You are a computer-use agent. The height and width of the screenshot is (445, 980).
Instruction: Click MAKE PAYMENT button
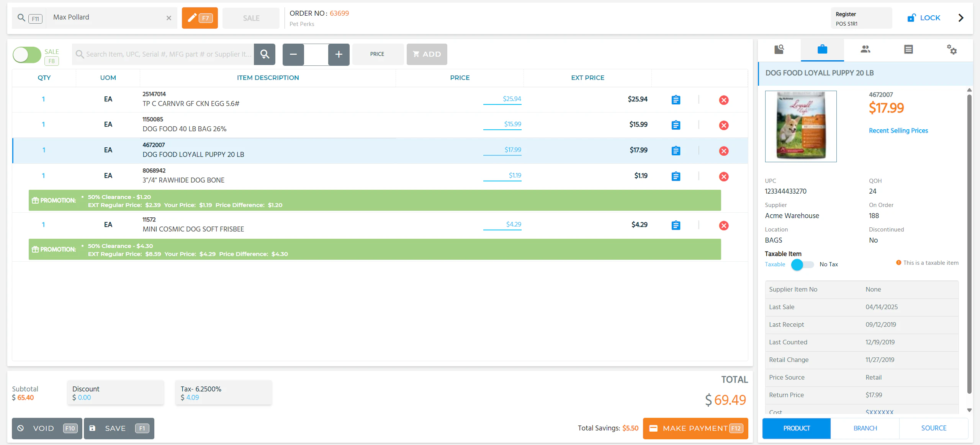coord(695,428)
